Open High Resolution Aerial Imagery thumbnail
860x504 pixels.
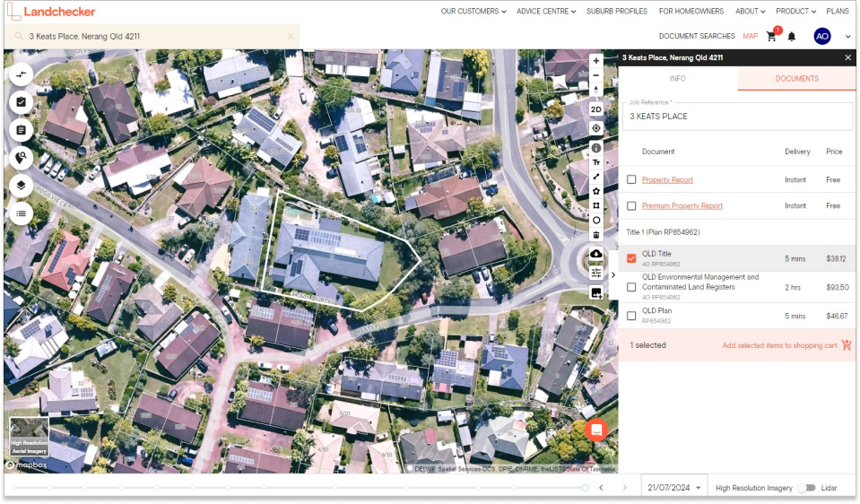coord(29,437)
